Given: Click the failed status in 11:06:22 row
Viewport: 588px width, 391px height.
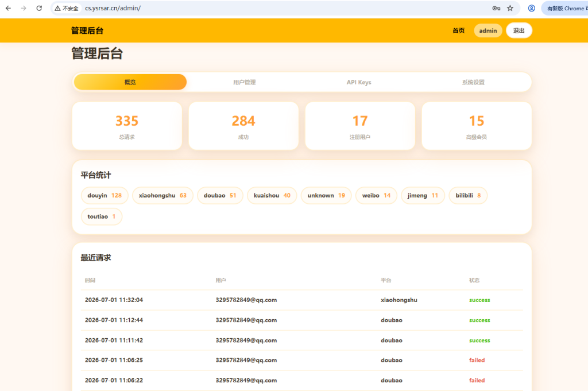Looking at the screenshot, I should click(477, 380).
